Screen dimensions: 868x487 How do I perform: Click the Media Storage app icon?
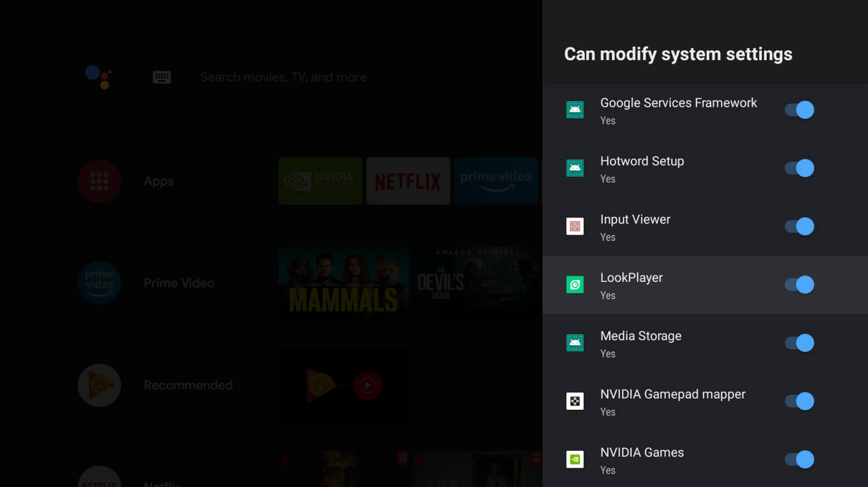click(575, 343)
